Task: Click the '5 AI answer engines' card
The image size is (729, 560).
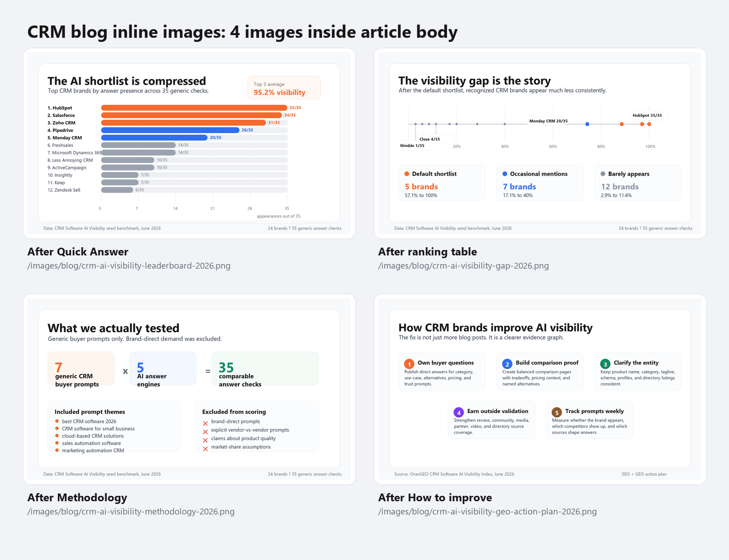Action: tap(163, 369)
